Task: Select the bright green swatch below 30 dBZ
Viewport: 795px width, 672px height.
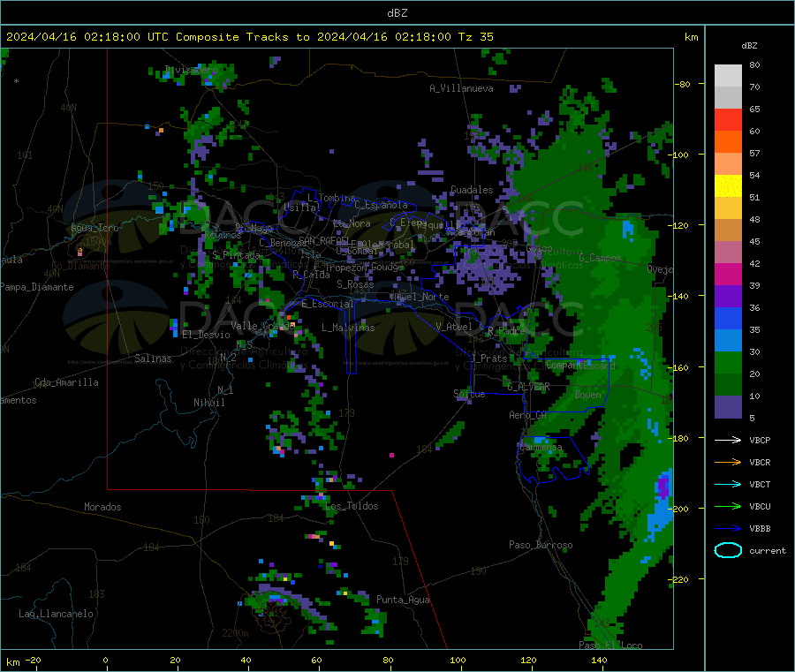Action: [728, 362]
